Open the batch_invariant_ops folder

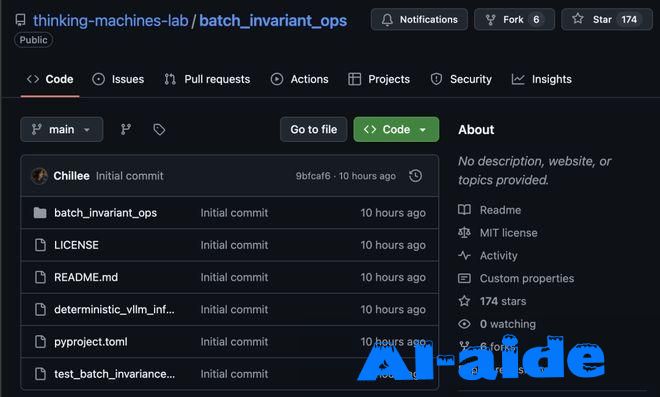105,213
